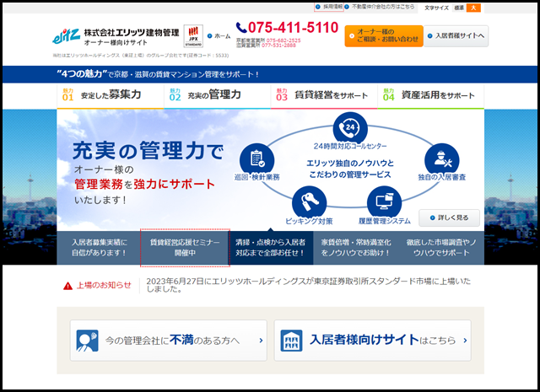Click the 充実の管理力で banner headline
Image resolution: width=540 pixels, height=392 pixels.
tap(148, 151)
